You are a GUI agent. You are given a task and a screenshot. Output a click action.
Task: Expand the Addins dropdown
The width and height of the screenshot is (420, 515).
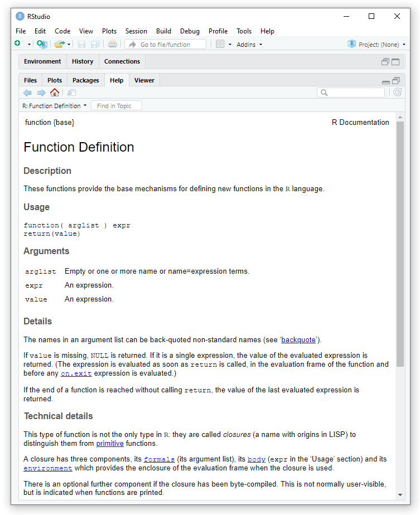point(249,45)
